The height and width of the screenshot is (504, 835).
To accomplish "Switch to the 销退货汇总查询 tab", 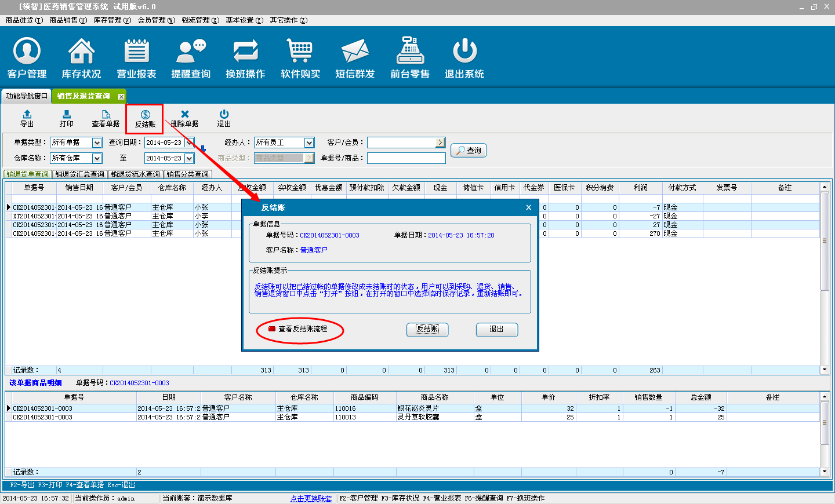I will tap(80, 174).
